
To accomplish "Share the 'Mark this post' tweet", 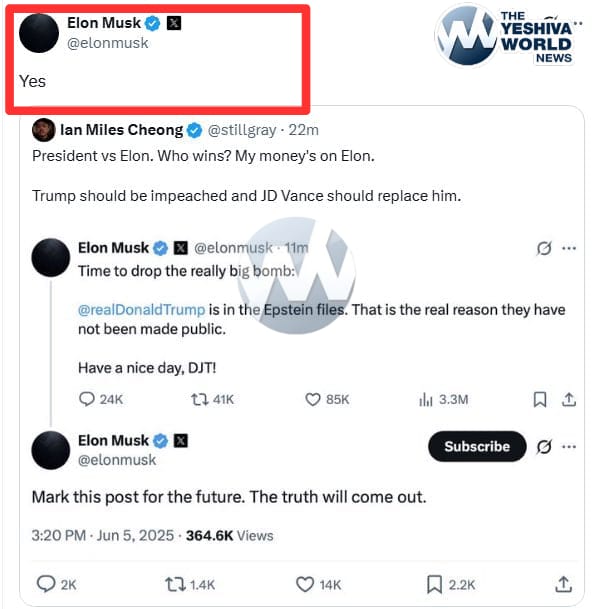I will pyautogui.click(x=563, y=584).
